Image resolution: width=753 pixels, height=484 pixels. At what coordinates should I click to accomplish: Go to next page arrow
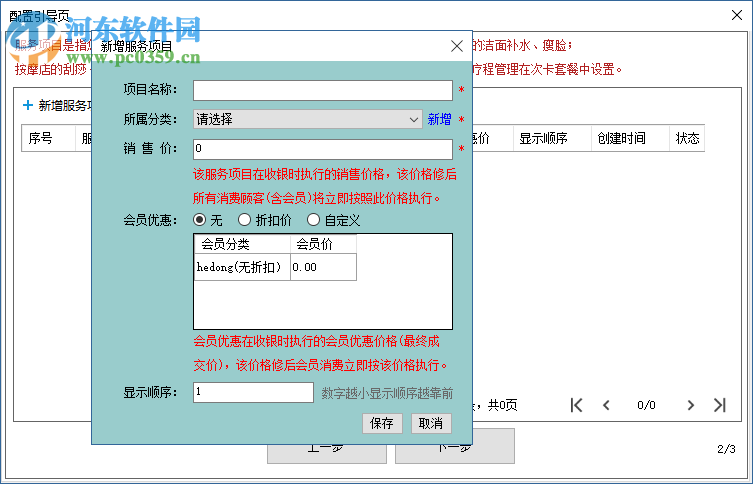[691, 405]
